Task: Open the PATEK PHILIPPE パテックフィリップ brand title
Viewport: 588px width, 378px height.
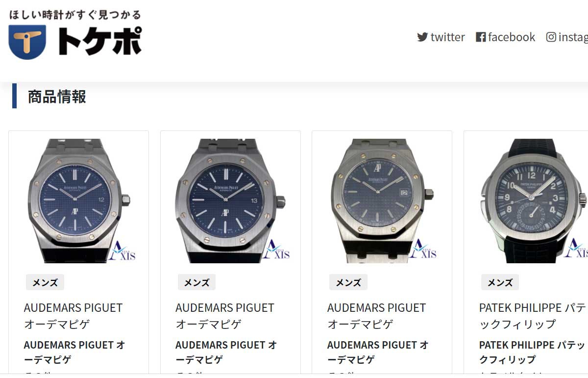Action: (x=533, y=316)
